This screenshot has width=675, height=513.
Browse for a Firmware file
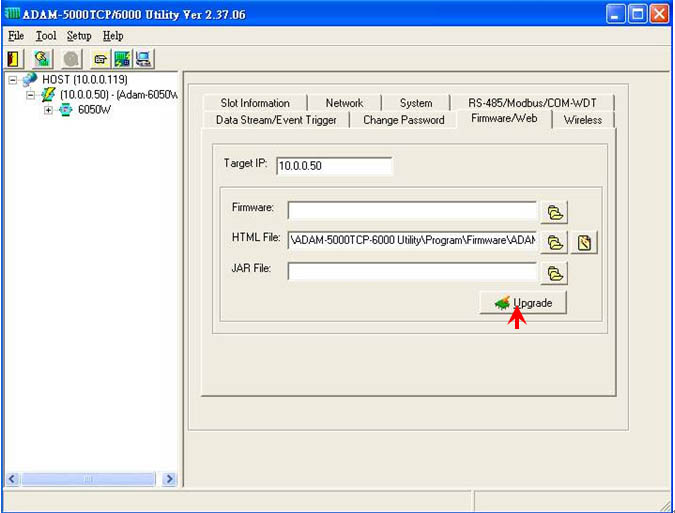pos(554,212)
